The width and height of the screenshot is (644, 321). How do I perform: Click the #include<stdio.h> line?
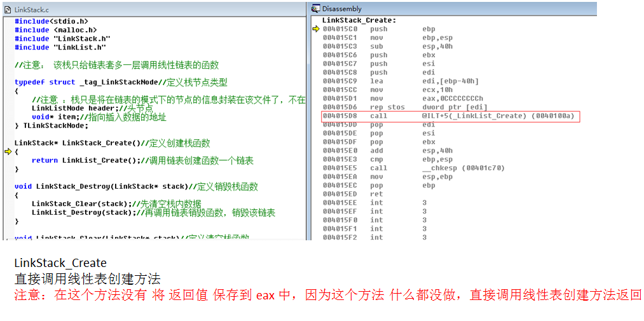[51, 21]
